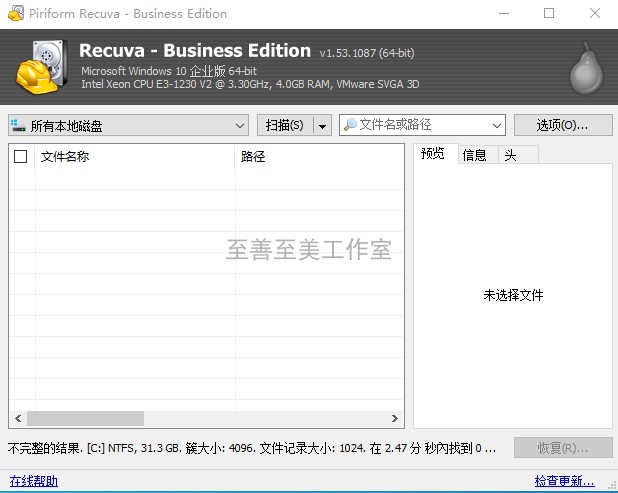Viewport: 618px width, 493px height.
Task: Click the 检查更新... check updates link
Action: pos(564,481)
